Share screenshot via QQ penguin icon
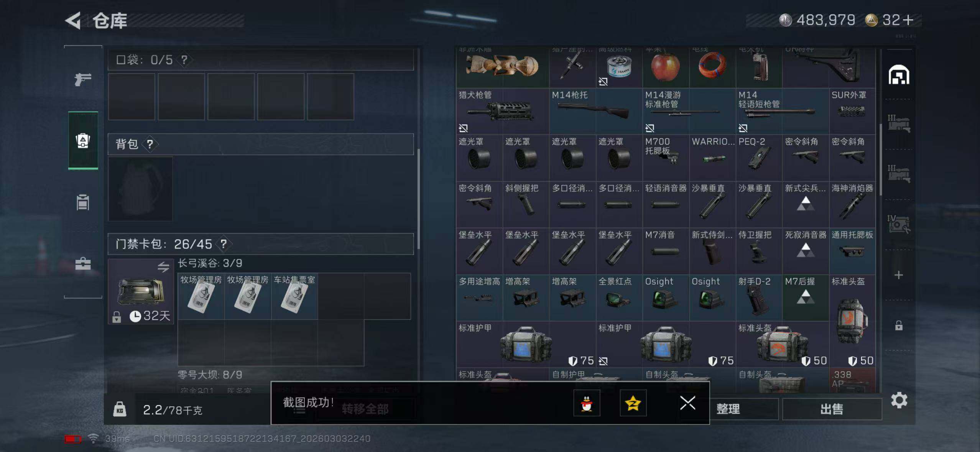980x452 pixels. pos(587,403)
